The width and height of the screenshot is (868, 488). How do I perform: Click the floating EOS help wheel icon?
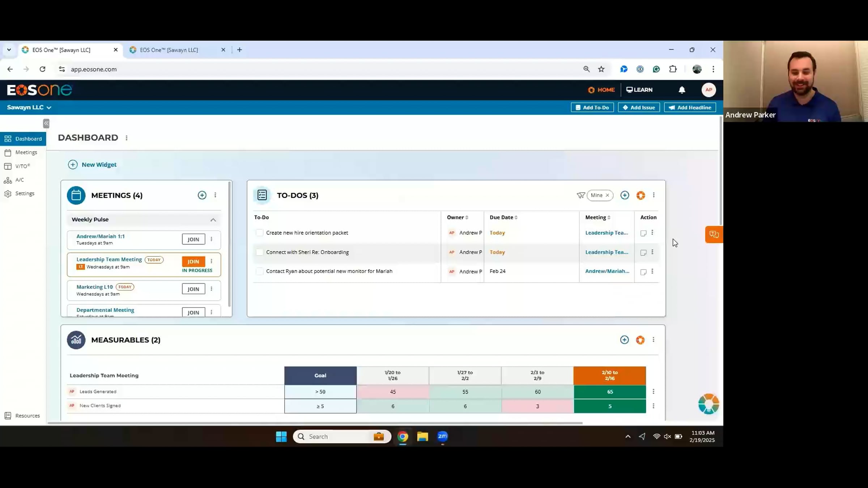pyautogui.click(x=709, y=404)
